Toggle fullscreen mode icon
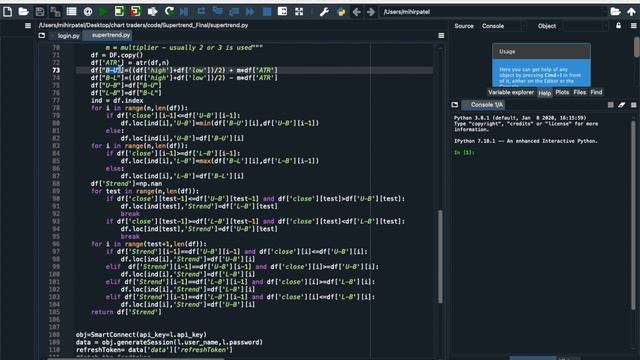640x360 pixels. coord(299,12)
